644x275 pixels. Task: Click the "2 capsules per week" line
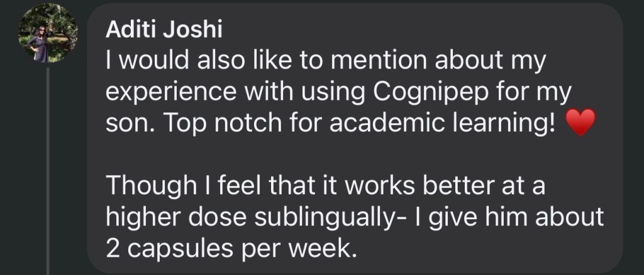pos(231,248)
